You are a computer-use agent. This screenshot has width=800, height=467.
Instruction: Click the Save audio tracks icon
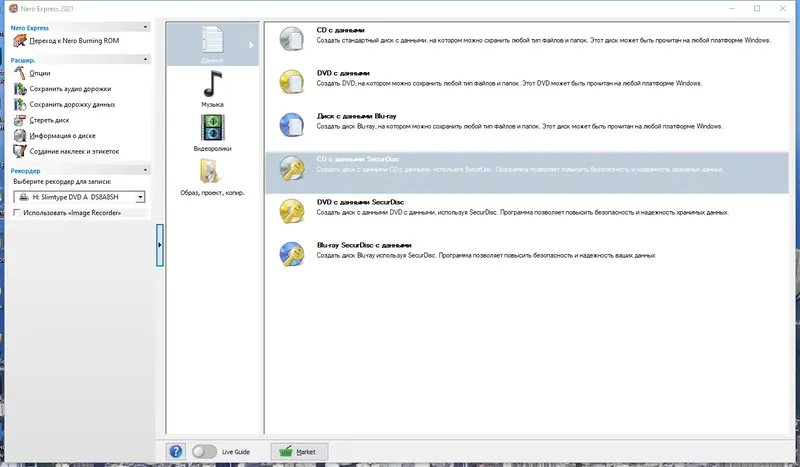[19, 89]
